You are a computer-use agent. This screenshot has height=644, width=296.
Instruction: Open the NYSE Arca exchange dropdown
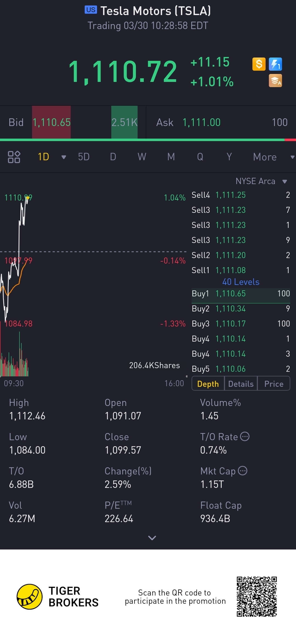click(x=284, y=181)
